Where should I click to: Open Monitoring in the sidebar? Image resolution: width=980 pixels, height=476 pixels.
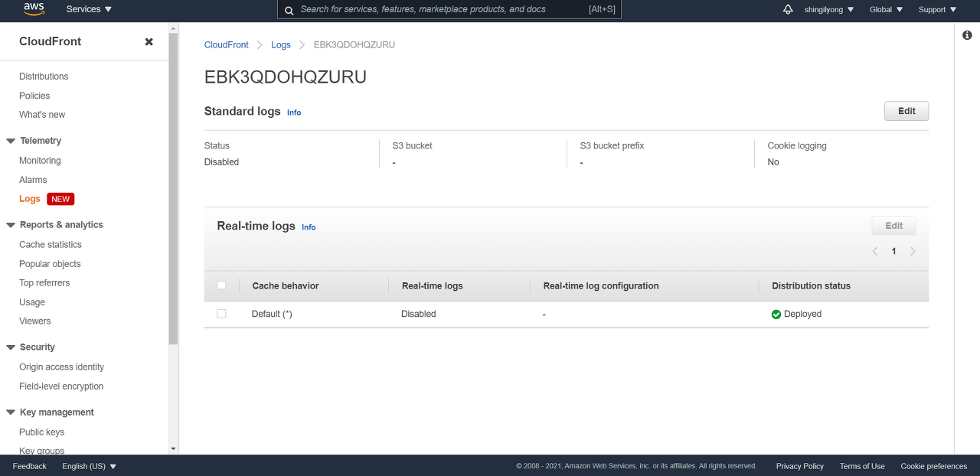click(x=40, y=161)
